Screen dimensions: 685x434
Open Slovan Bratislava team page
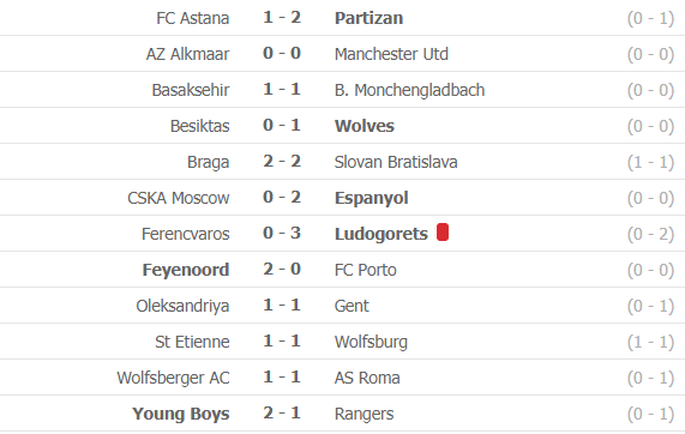pos(396,162)
